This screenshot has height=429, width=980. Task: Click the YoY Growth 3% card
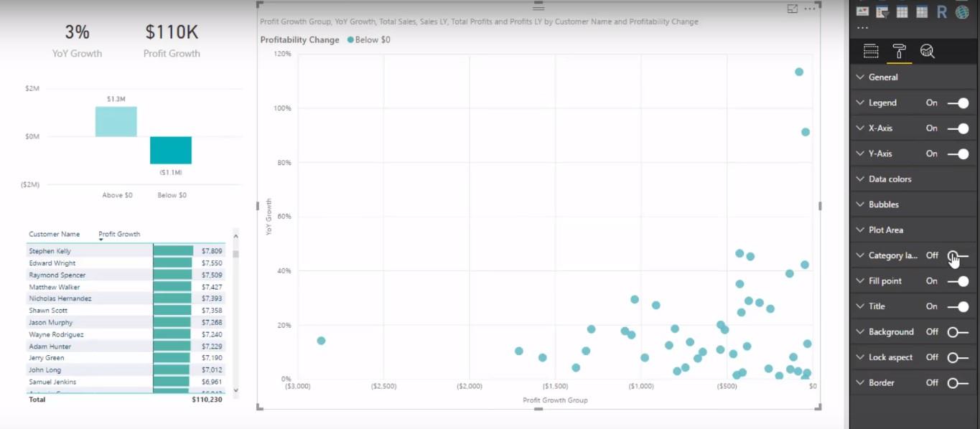[77, 40]
